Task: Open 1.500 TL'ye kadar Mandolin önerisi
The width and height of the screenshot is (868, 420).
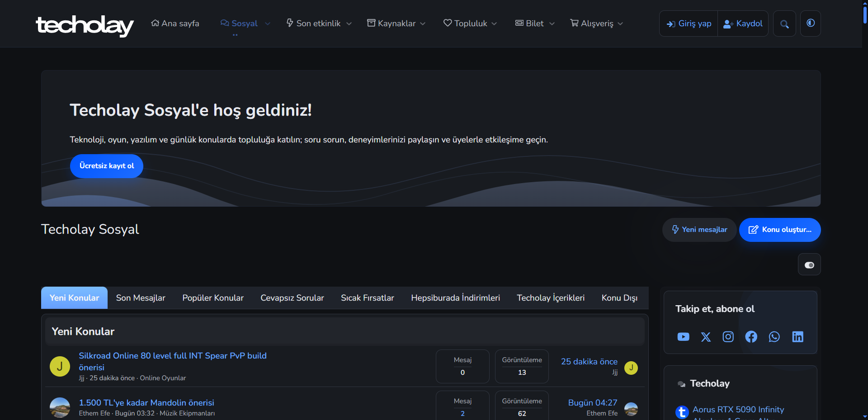Action: [x=146, y=402]
